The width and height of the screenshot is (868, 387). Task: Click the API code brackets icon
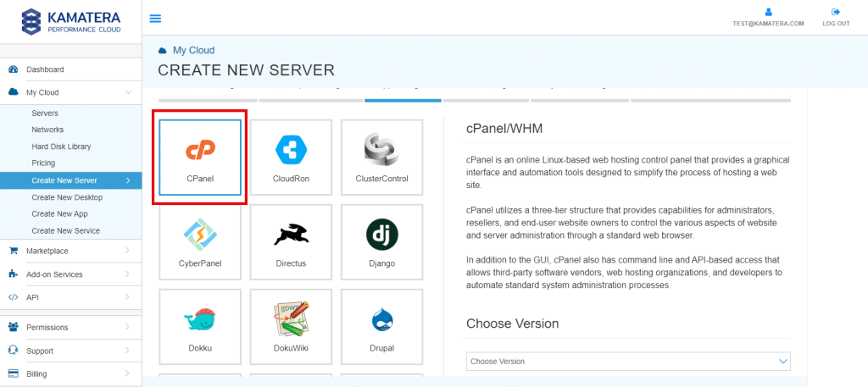(14, 297)
